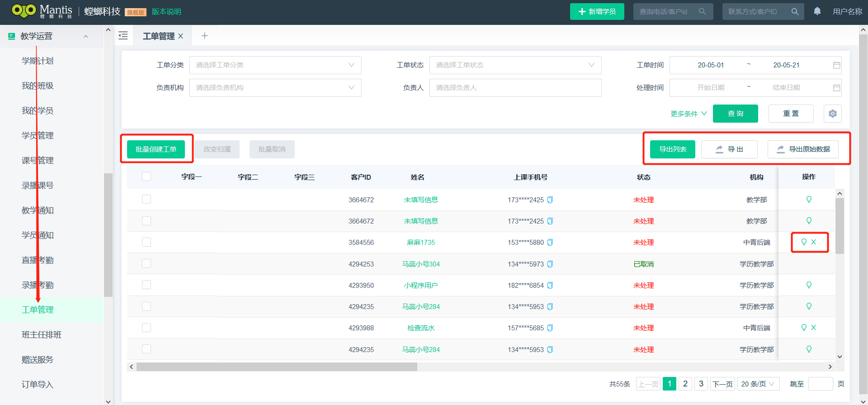The width and height of the screenshot is (868, 405).
Task: Click Mantis logo in the header
Action: pos(42,11)
